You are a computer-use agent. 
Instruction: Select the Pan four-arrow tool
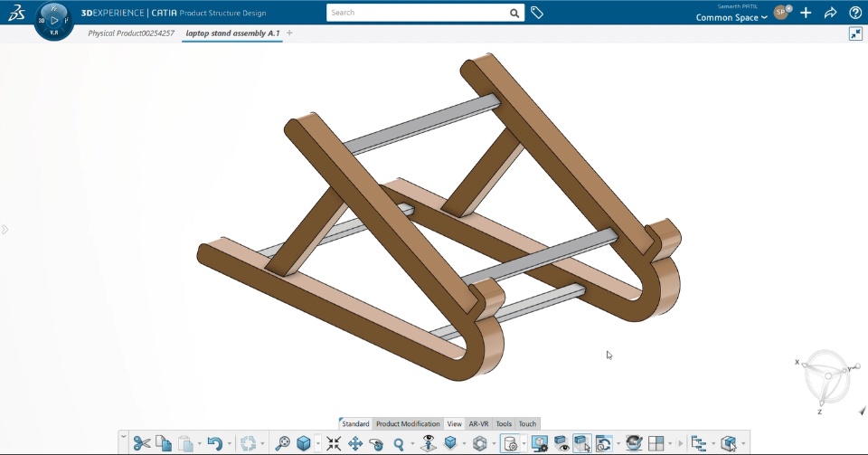[354, 443]
